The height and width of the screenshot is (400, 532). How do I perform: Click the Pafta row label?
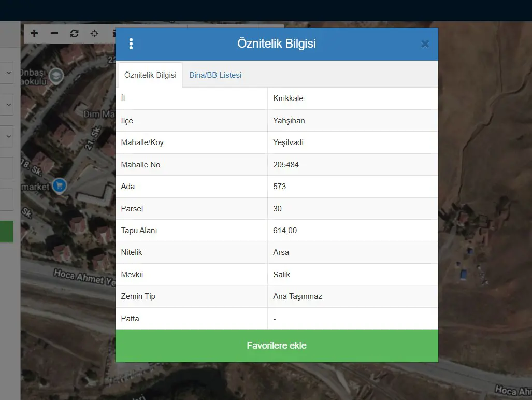tap(130, 319)
